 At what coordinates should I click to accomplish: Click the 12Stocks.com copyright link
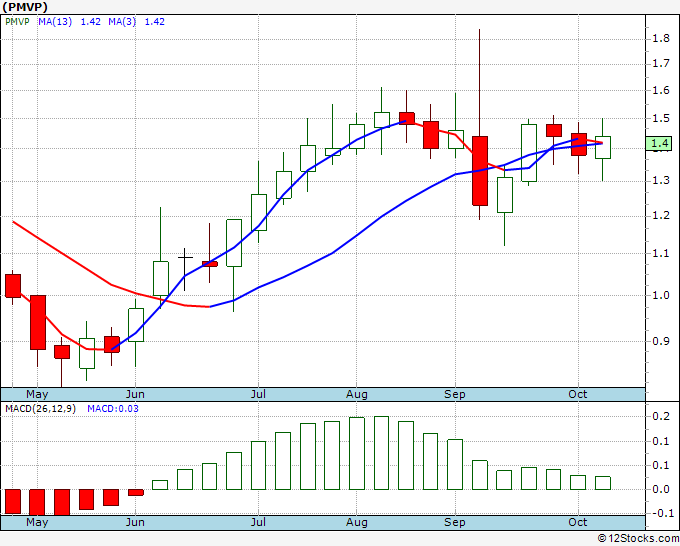coord(638,539)
